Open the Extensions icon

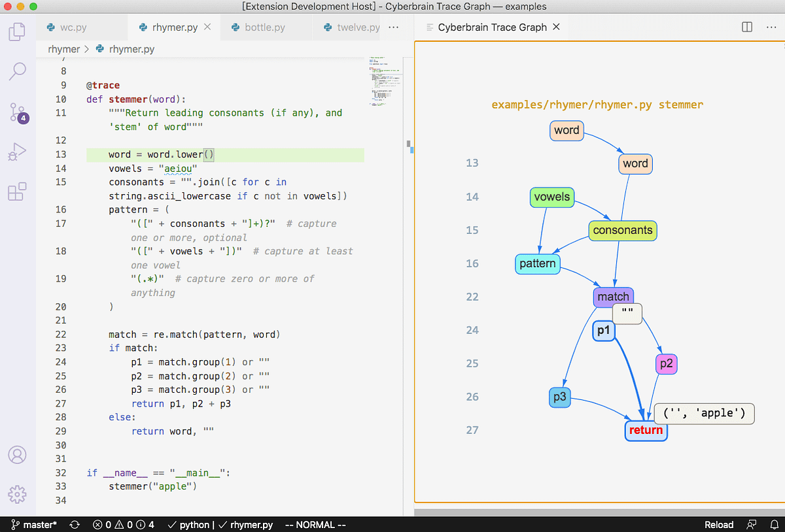click(x=18, y=191)
